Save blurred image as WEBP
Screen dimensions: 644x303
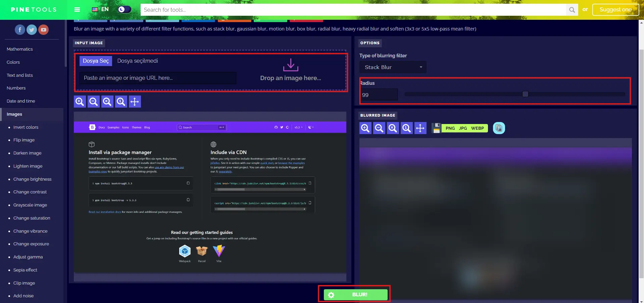(x=477, y=128)
